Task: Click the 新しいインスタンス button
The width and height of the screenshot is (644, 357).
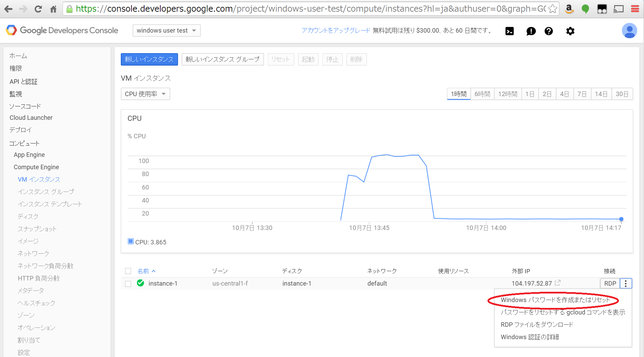Action: (149, 59)
